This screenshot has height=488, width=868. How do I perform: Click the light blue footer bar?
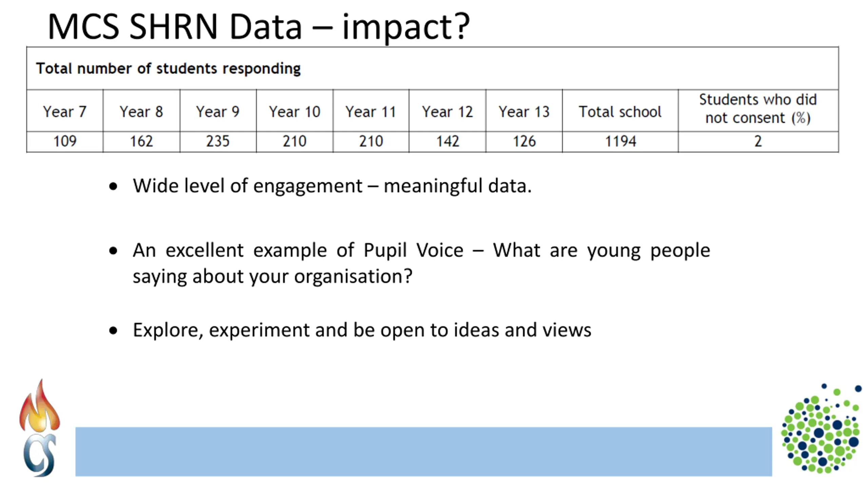423,451
